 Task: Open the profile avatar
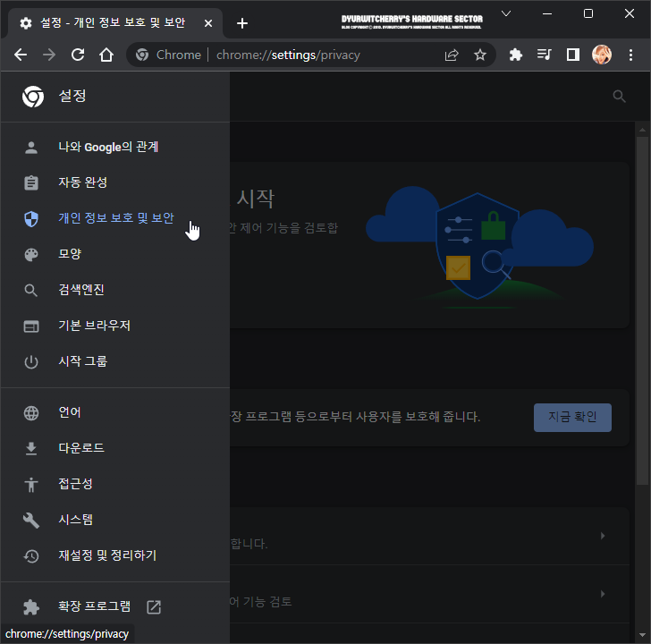(602, 55)
